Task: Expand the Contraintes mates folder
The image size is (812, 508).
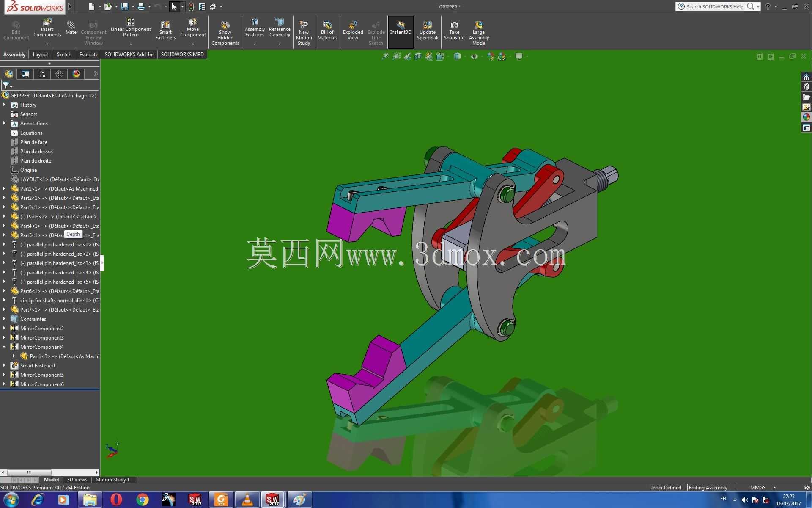Action: click(4, 319)
